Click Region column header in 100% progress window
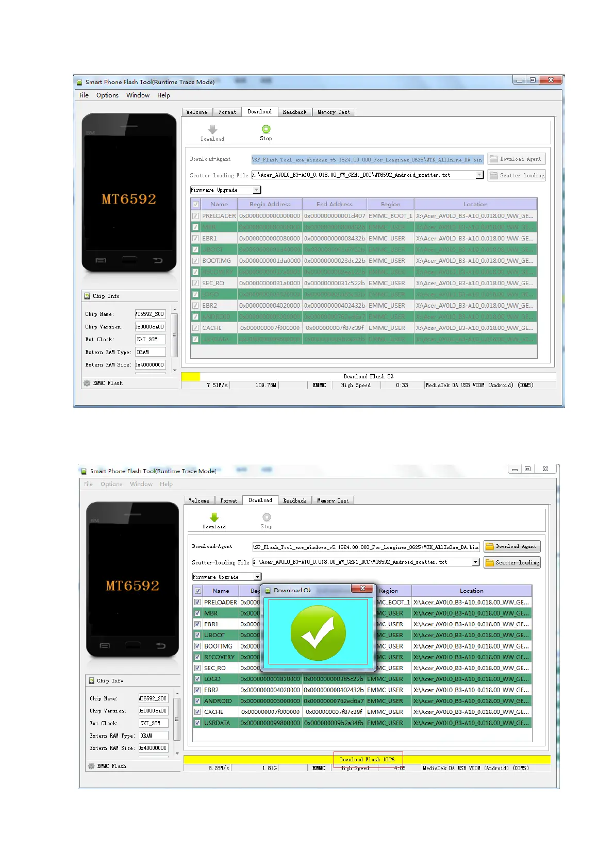Viewport: 614px width, 868px height. 389,591
